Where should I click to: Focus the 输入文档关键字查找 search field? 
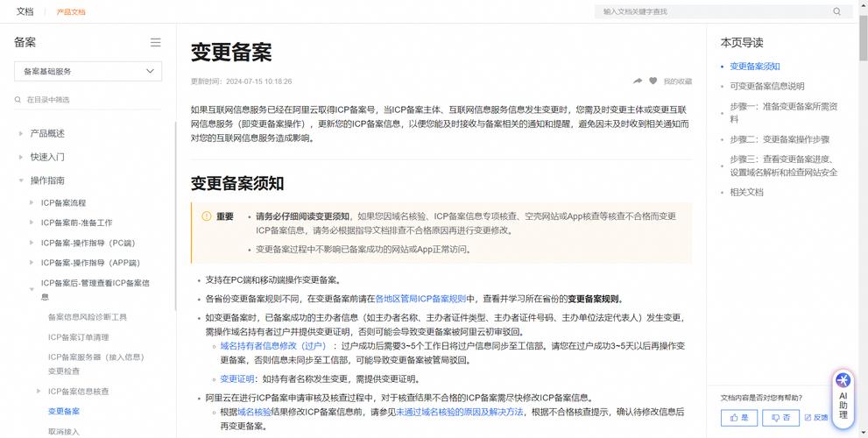pos(714,11)
